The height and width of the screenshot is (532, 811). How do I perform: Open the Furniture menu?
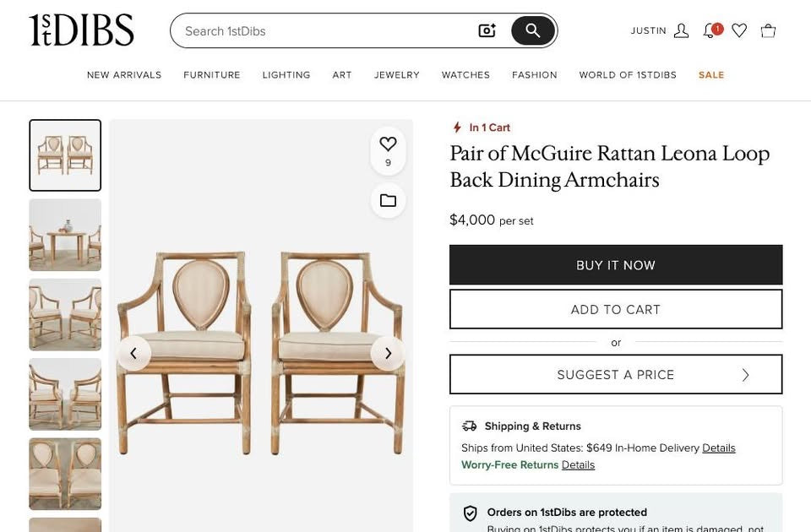click(211, 75)
